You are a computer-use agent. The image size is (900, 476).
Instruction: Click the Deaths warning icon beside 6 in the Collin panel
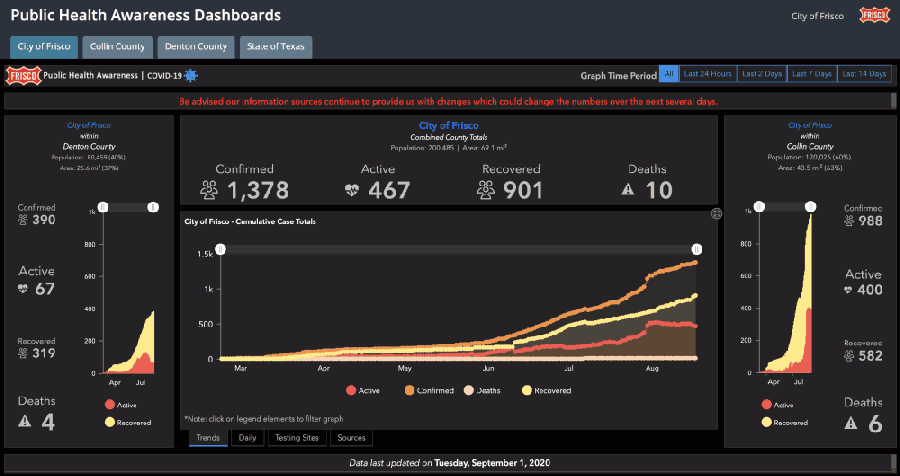tap(851, 423)
